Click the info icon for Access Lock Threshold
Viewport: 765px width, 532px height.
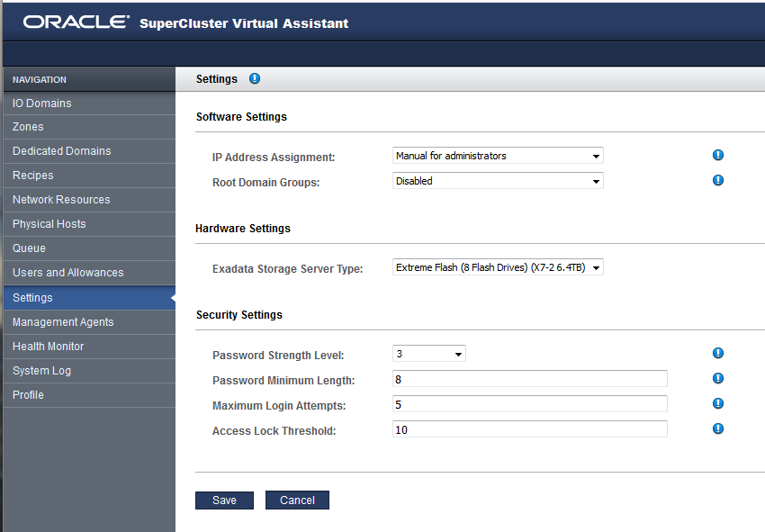[717, 428]
